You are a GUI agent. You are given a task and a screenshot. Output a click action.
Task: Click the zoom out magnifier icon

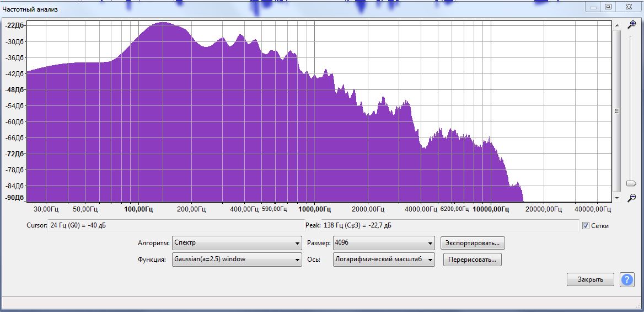point(631,198)
